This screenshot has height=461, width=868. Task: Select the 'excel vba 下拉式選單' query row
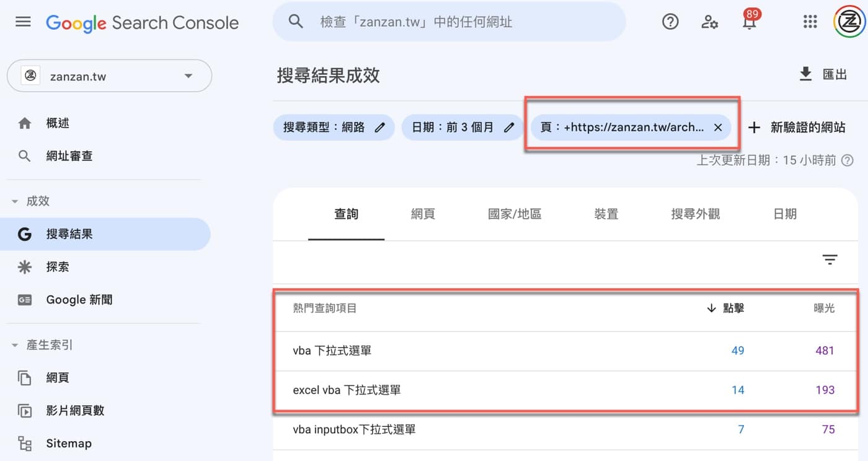[565, 390]
